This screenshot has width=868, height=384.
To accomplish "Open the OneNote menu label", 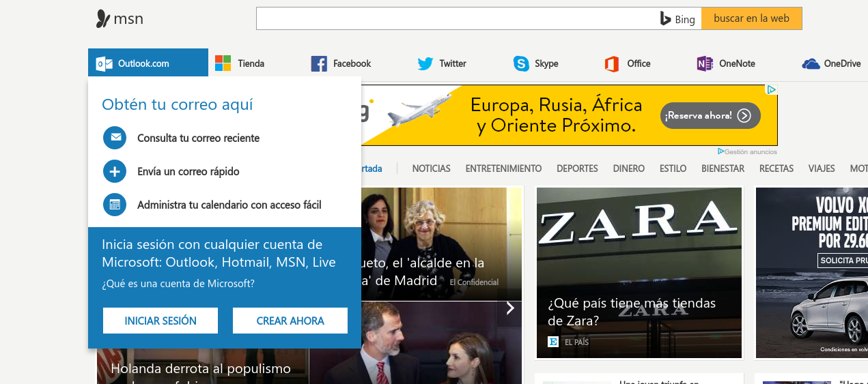I will pyautogui.click(x=737, y=63).
